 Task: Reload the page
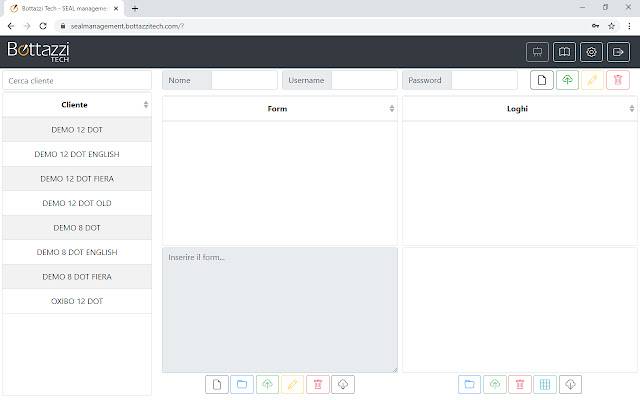[43, 26]
